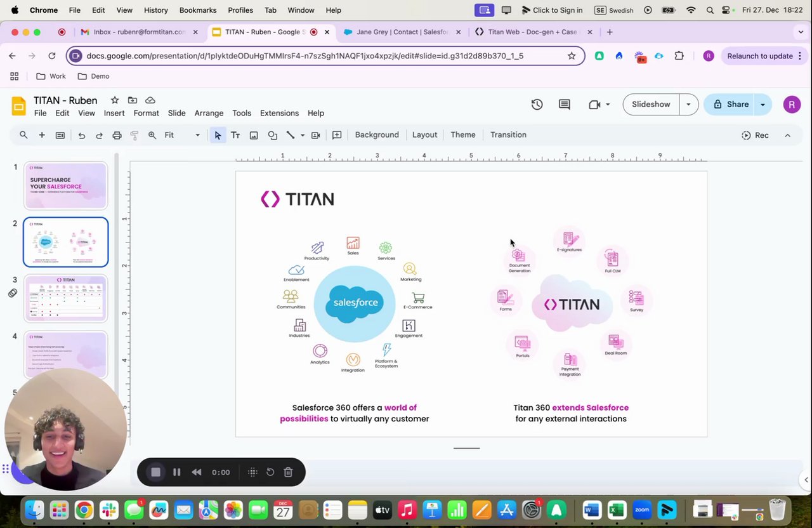Click the Rec button
The width and height of the screenshot is (812, 528).
(x=755, y=135)
